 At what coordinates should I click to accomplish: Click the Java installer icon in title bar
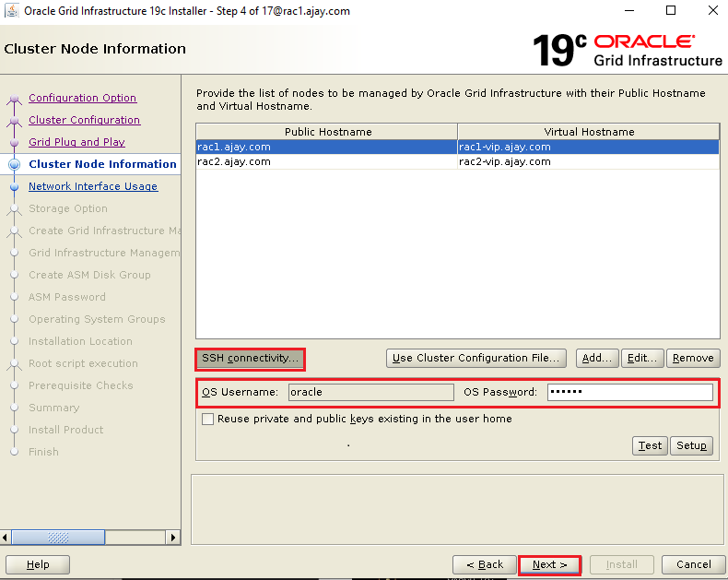coord(12,10)
